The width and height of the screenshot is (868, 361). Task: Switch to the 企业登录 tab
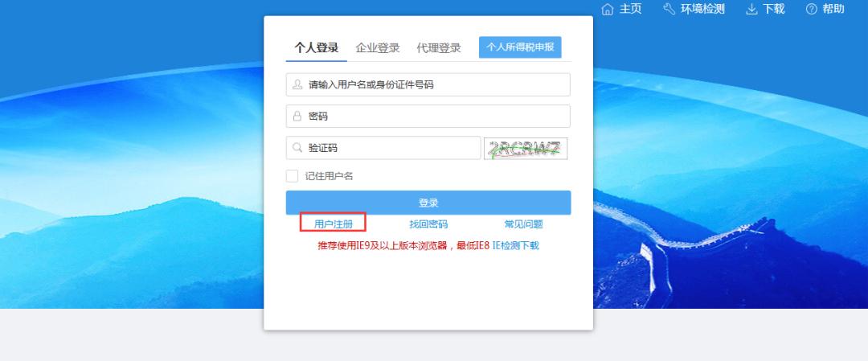coord(378,48)
